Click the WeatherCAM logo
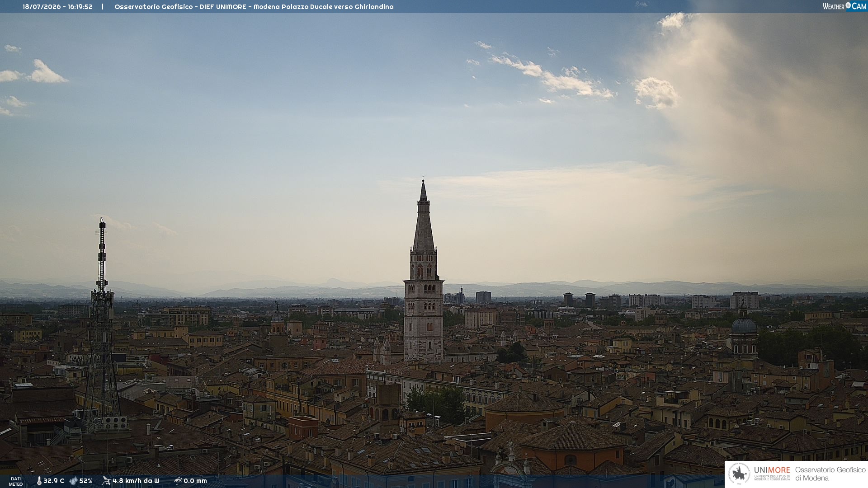Screen dimensions: 868x488 [x=844, y=6]
